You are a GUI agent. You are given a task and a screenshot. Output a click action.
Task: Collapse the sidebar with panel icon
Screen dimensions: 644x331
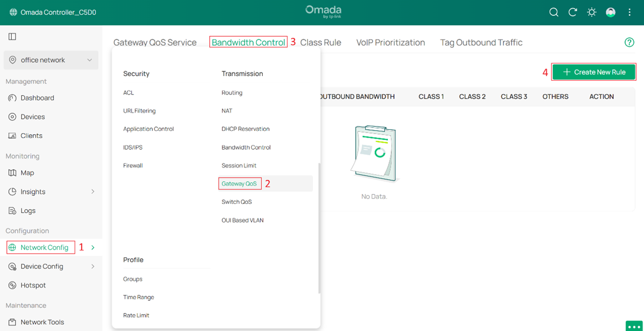tap(12, 36)
